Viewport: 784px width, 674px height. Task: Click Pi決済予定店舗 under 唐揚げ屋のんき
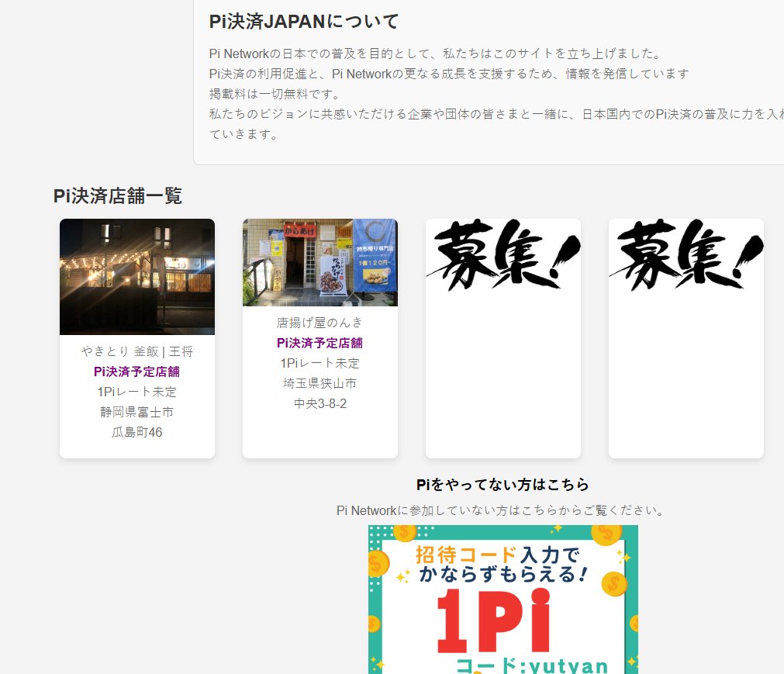[x=320, y=343]
